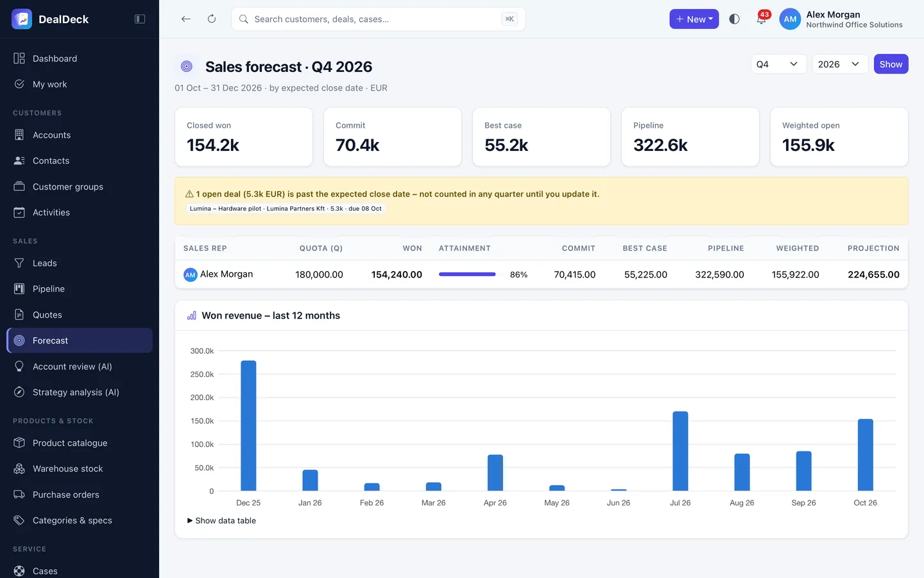Click the 224,655.00 projection value
Viewport: 924px width, 578px height.
(x=873, y=274)
